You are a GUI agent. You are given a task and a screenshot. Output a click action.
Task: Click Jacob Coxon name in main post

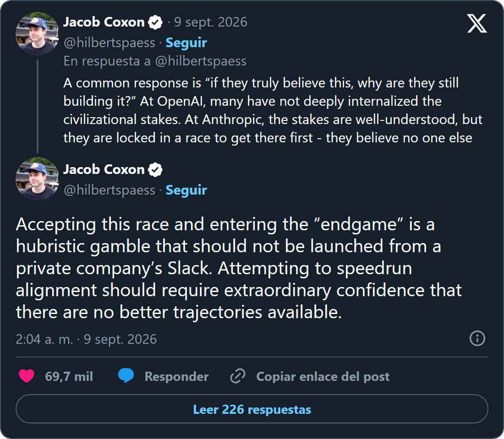click(x=104, y=169)
